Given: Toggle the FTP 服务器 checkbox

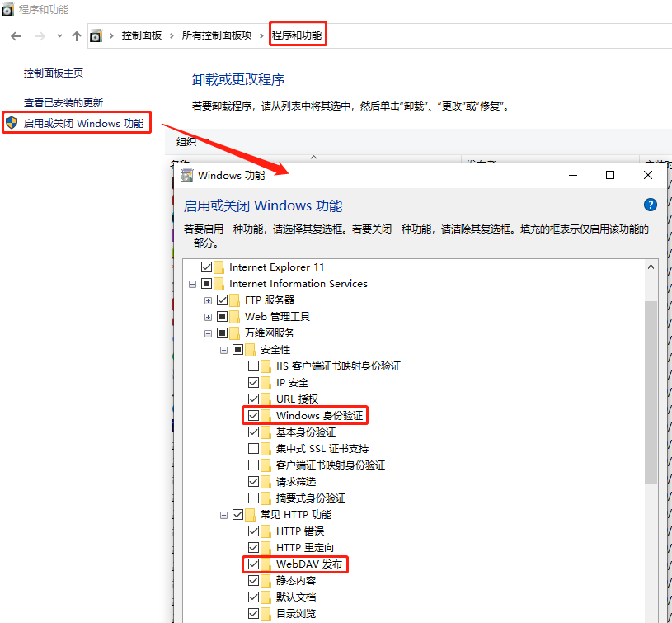Looking at the screenshot, I should 222,300.
